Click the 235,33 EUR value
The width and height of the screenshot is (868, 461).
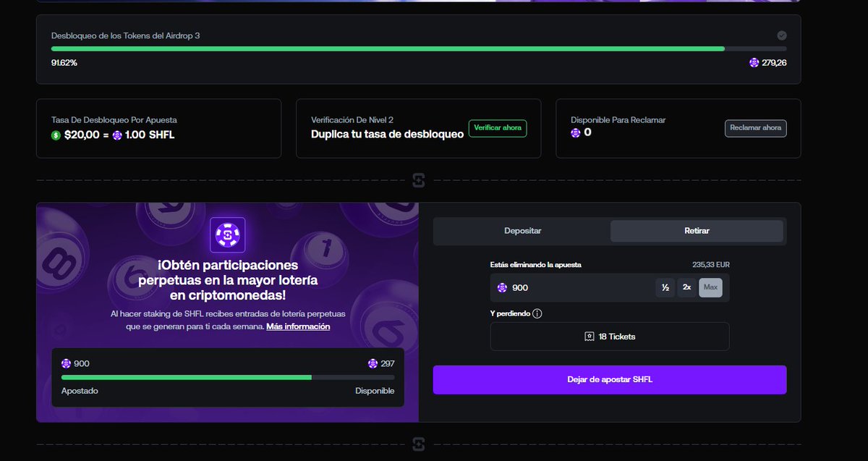pos(711,265)
